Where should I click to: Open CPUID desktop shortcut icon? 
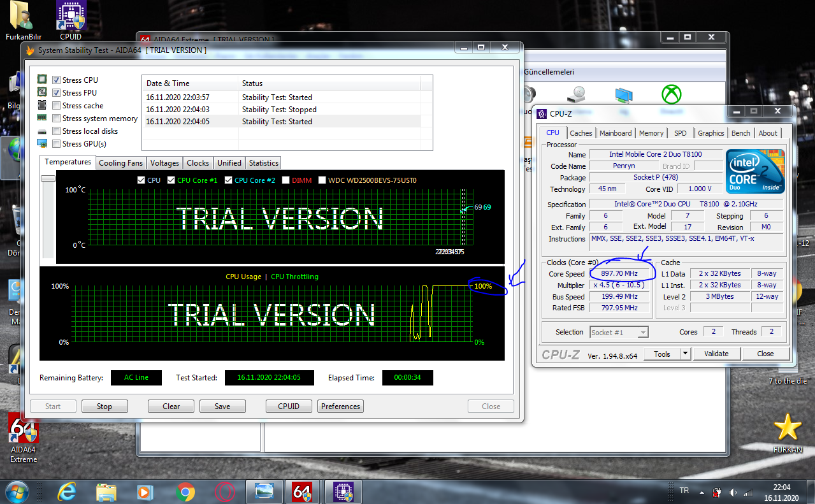tap(71, 16)
